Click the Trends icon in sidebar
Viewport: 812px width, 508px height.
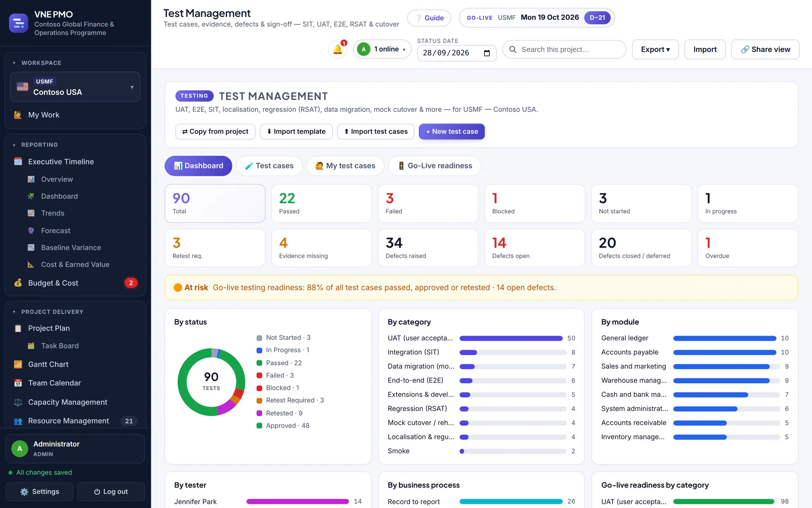(x=31, y=213)
